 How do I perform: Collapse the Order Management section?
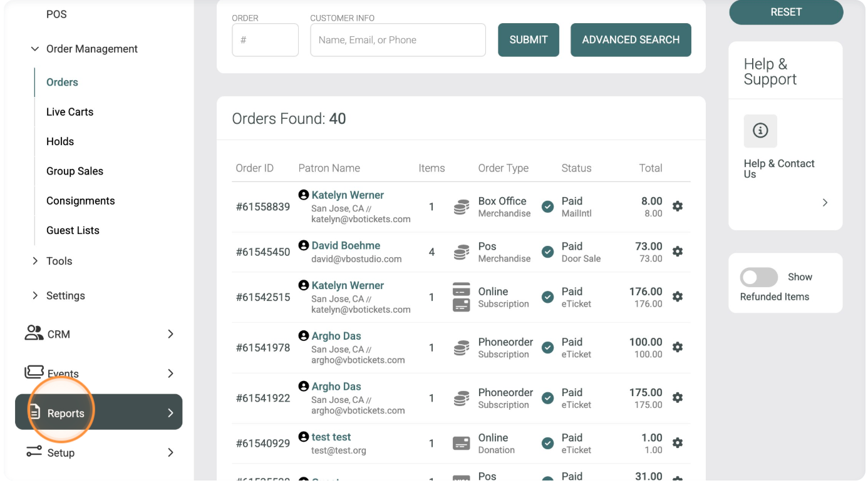(x=34, y=49)
